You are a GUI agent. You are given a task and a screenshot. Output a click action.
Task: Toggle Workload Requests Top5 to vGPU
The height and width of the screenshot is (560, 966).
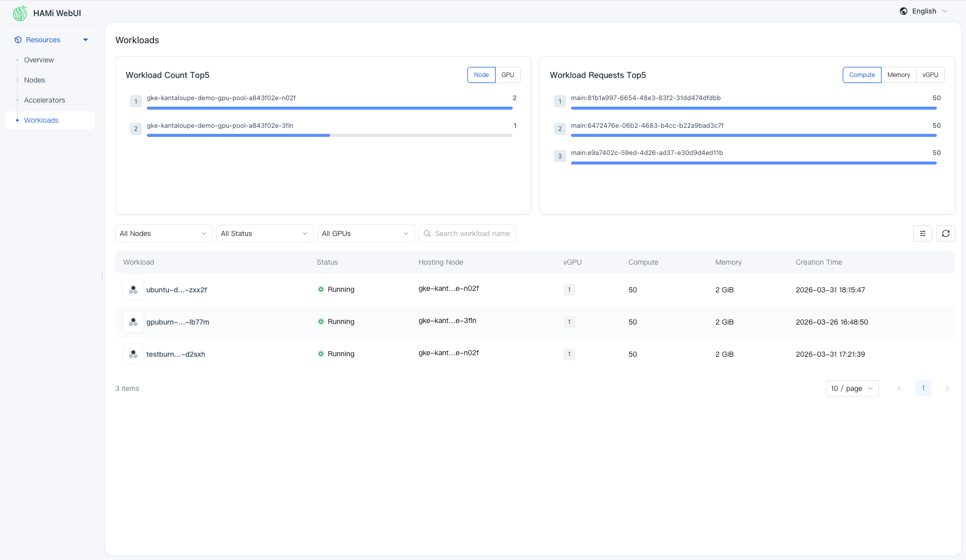930,74
